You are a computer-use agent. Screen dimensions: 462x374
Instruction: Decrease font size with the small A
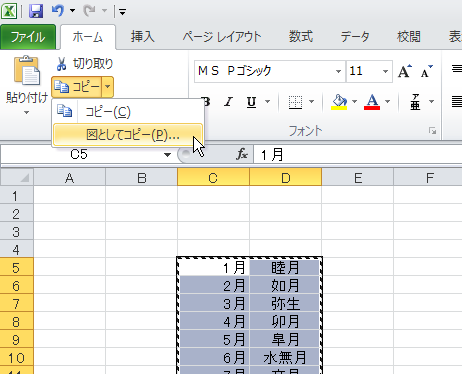point(426,71)
